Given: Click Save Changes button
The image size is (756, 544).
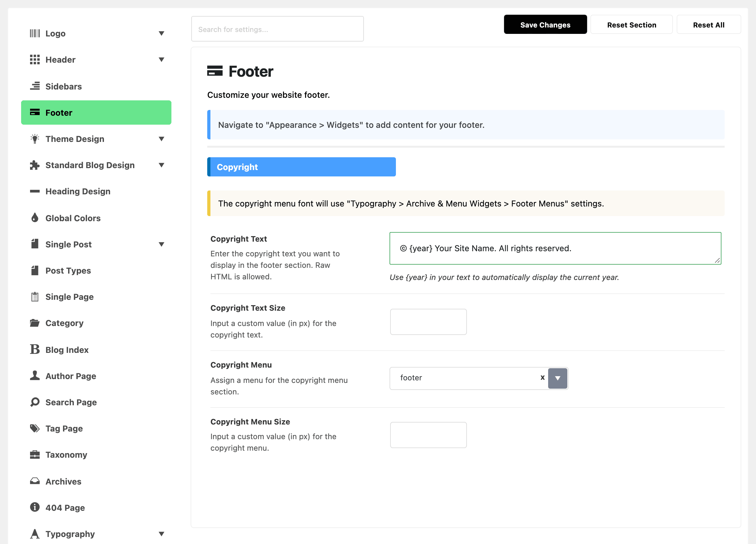Looking at the screenshot, I should coord(545,25).
